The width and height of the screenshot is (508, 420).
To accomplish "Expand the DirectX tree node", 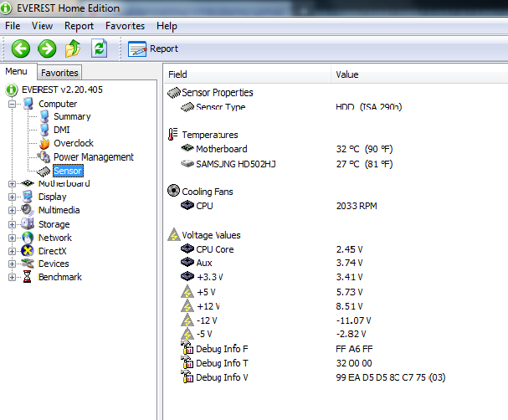I will pyautogui.click(x=12, y=251).
